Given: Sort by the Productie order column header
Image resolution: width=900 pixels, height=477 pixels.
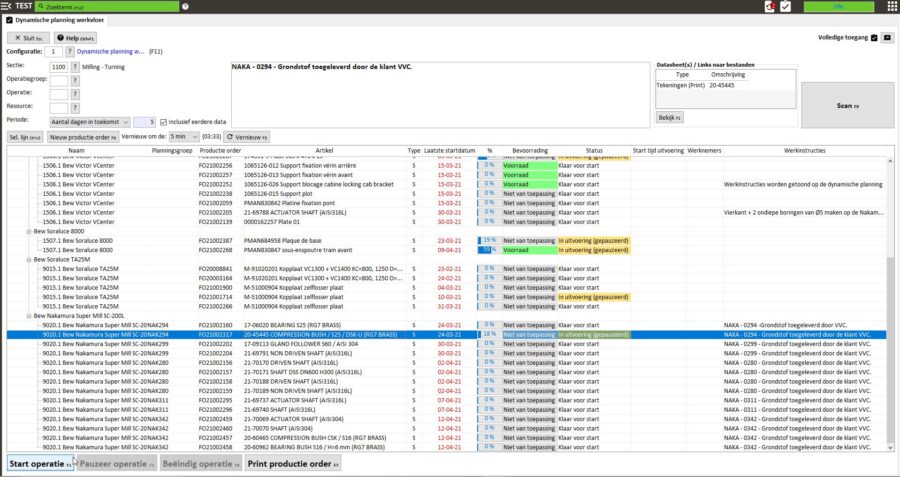Looking at the screenshot, I should click(x=220, y=150).
